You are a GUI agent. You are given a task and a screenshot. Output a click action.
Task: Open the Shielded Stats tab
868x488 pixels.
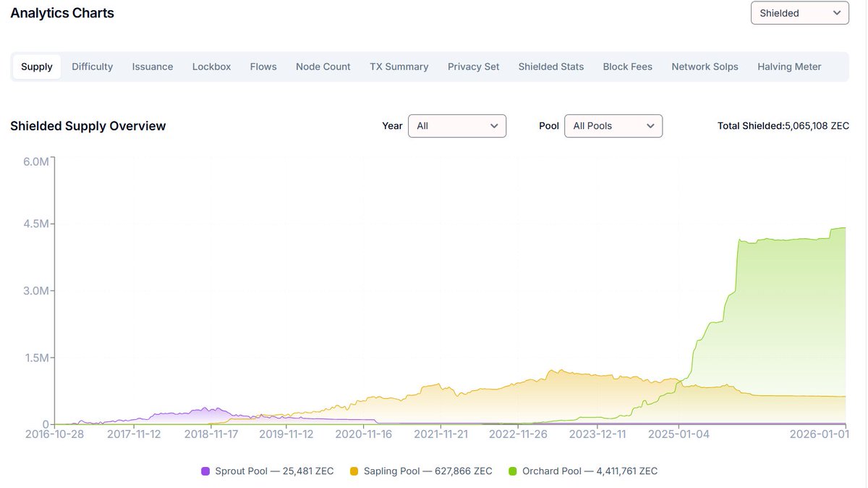[551, 67]
